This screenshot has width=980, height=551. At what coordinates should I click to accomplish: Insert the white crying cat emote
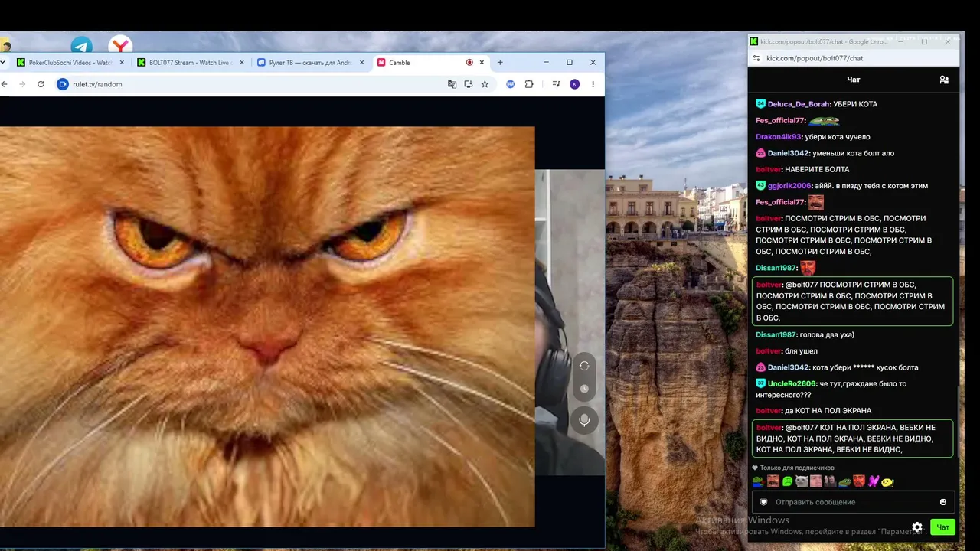point(802,482)
